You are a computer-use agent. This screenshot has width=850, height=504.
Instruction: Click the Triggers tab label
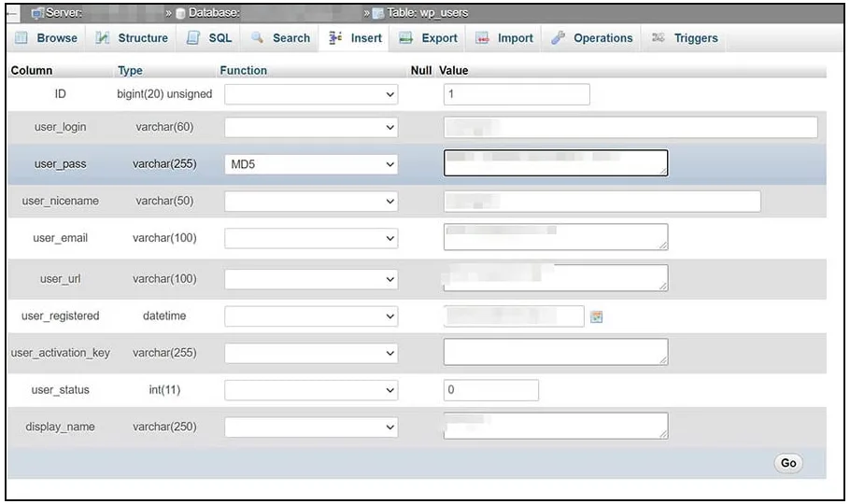click(696, 38)
